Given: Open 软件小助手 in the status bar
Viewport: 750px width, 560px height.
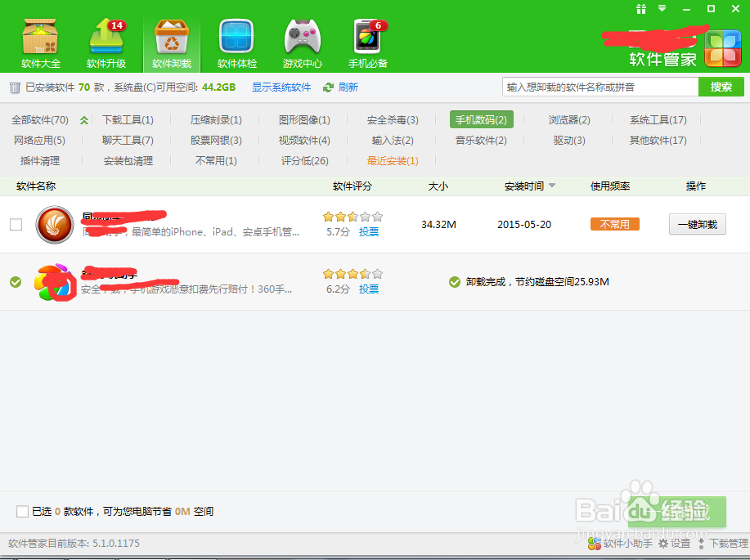Looking at the screenshot, I should coord(620,544).
